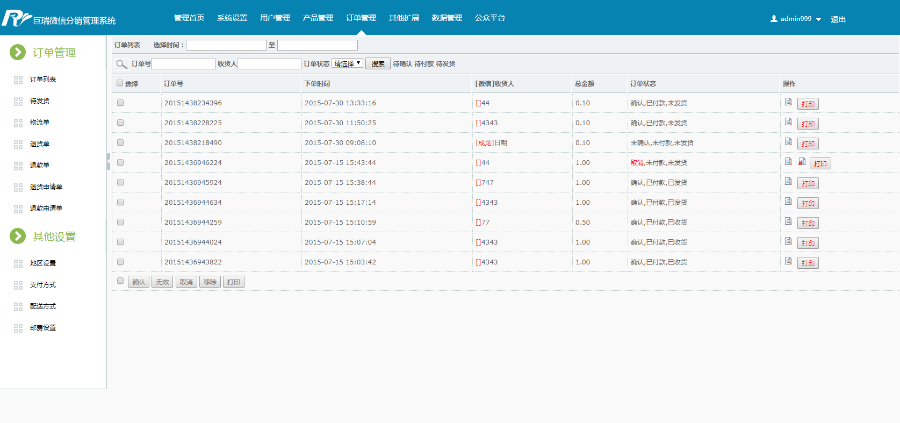Check the box for order 20151438234396

[x=121, y=103]
